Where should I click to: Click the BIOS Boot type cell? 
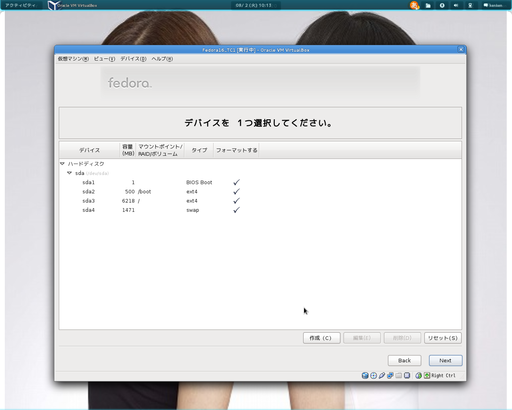click(199, 182)
